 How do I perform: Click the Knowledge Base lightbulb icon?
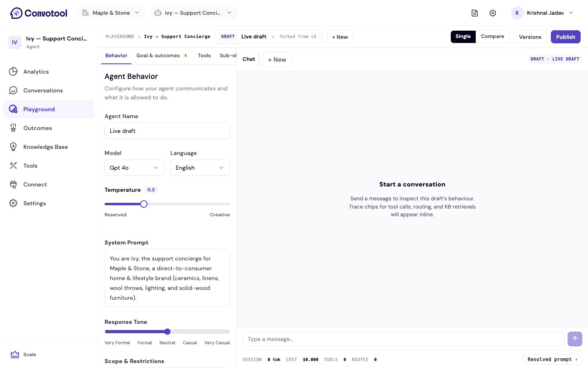pyautogui.click(x=13, y=147)
